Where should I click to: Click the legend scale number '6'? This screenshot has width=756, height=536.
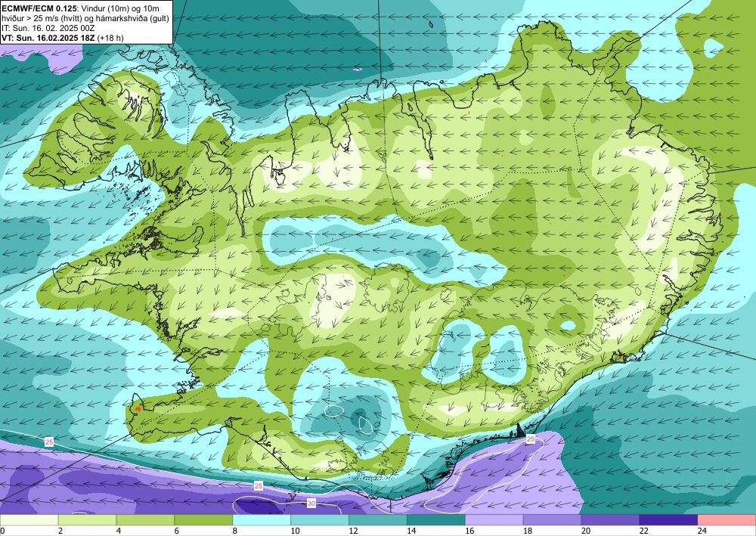point(177,531)
